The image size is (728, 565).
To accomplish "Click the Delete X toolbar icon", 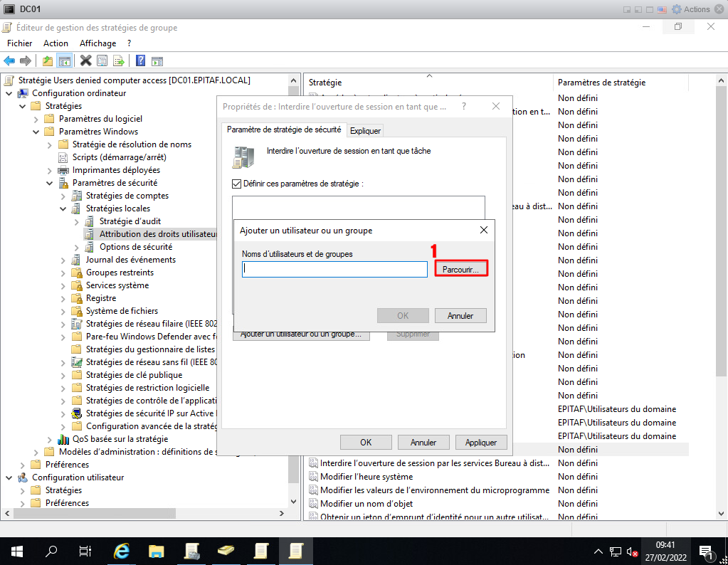I will point(86,60).
